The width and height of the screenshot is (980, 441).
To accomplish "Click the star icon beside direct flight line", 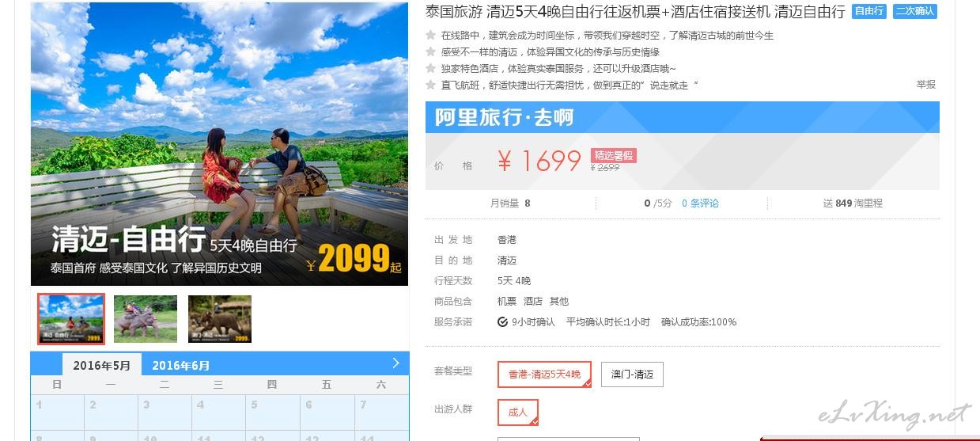I will (x=431, y=85).
